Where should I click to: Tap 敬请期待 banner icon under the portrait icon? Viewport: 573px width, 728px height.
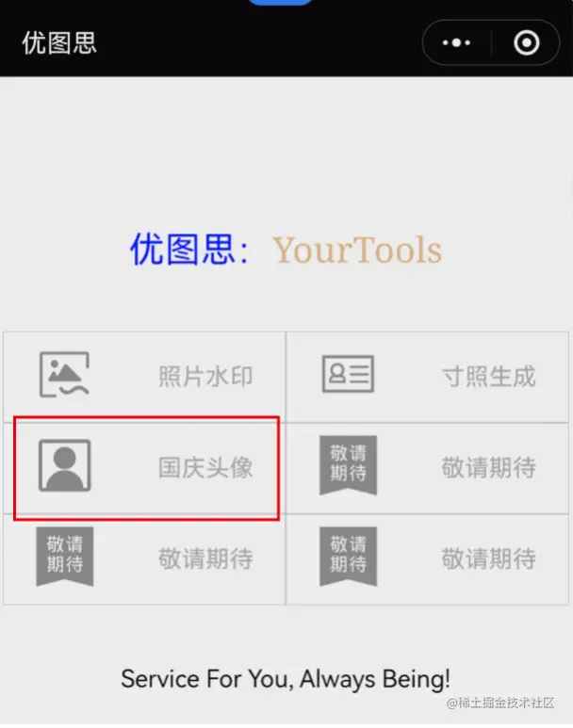point(65,557)
